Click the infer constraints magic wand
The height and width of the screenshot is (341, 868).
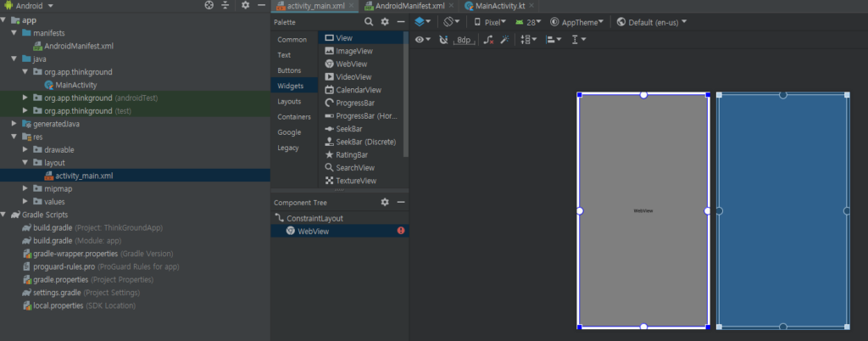point(504,39)
